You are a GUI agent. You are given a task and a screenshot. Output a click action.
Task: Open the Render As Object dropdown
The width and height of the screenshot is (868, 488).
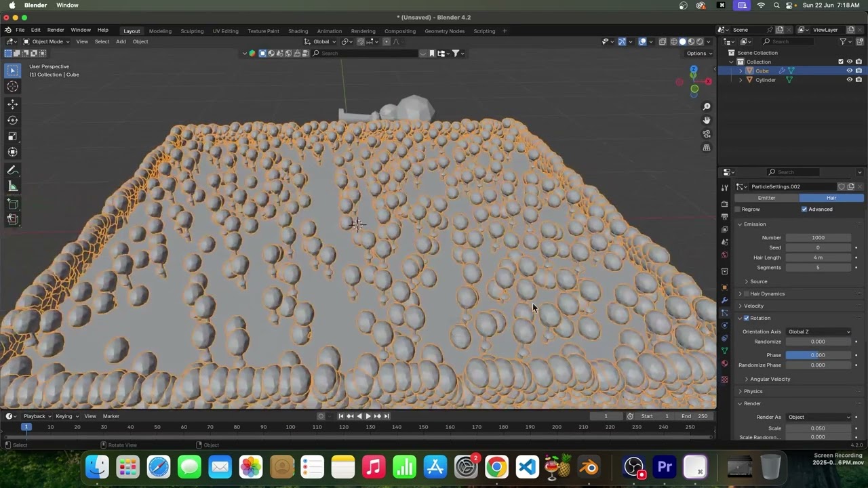click(x=818, y=417)
